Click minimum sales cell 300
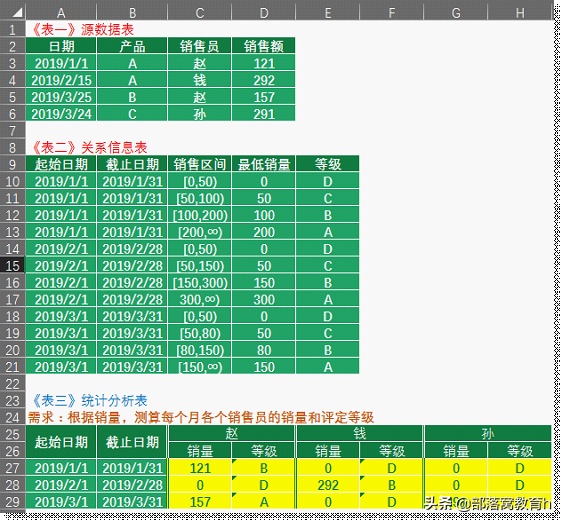 click(x=264, y=299)
